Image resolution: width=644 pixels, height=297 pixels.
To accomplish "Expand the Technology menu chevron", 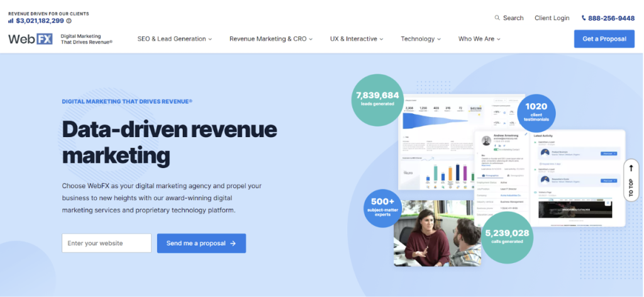I will click(x=438, y=39).
